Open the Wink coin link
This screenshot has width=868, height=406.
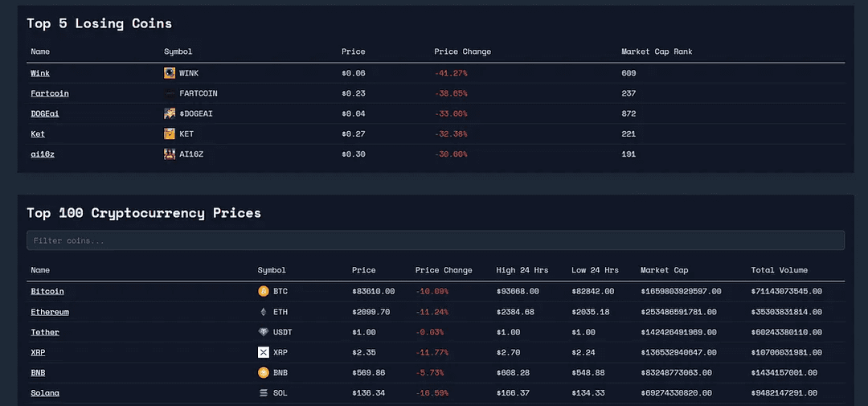(40, 73)
